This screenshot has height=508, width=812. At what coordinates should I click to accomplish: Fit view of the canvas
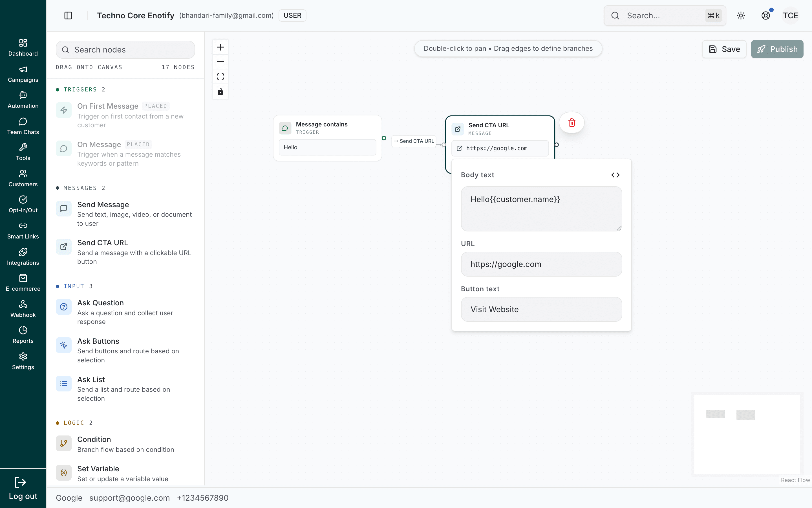pyautogui.click(x=220, y=76)
